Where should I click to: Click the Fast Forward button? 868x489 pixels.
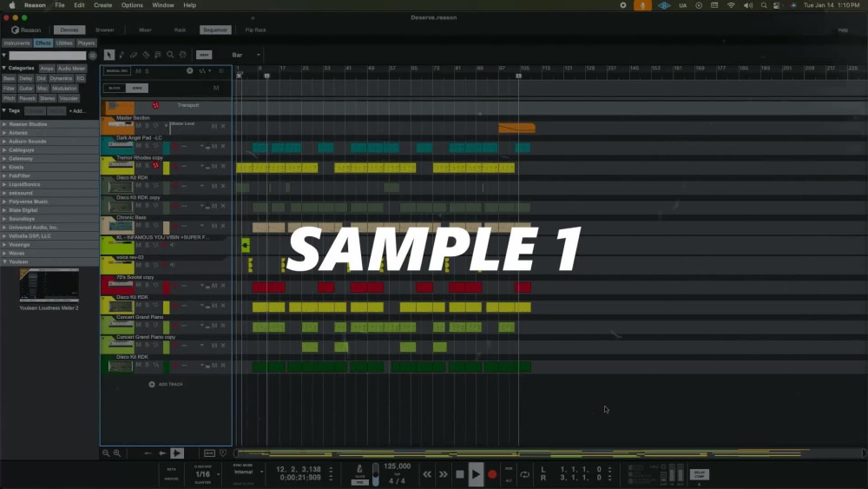coord(443,474)
